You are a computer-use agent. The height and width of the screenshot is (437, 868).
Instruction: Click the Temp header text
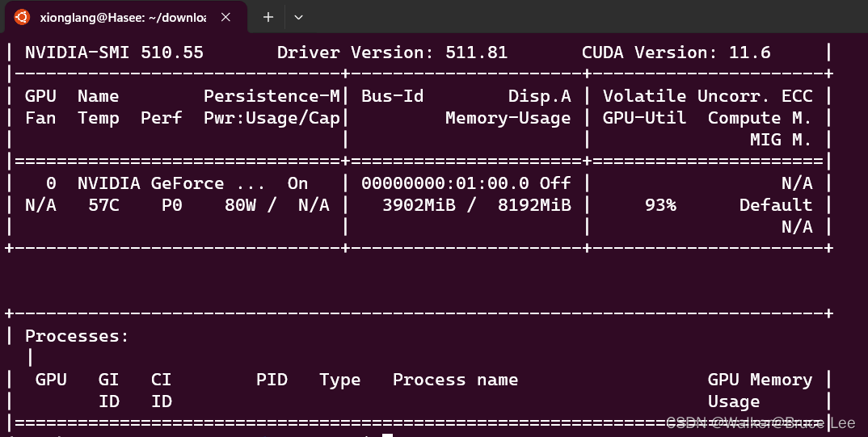click(x=99, y=118)
